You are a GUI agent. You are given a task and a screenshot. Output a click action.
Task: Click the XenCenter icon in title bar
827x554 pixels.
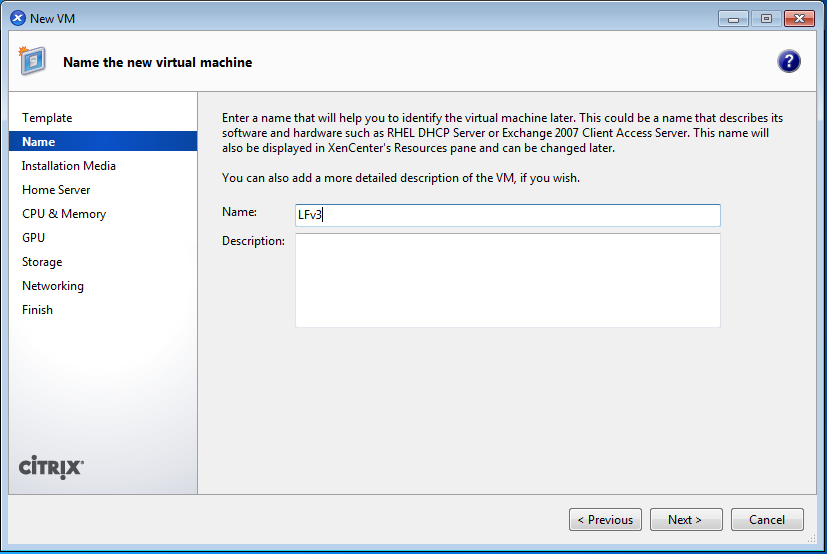tap(17, 18)
